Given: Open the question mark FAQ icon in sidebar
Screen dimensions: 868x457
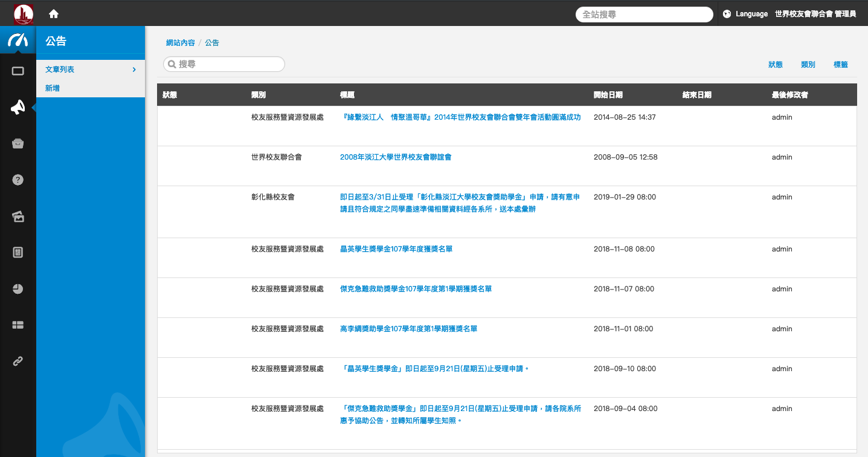Looking at the screenshot, I should pyautogui.click(x=18, y=180).
